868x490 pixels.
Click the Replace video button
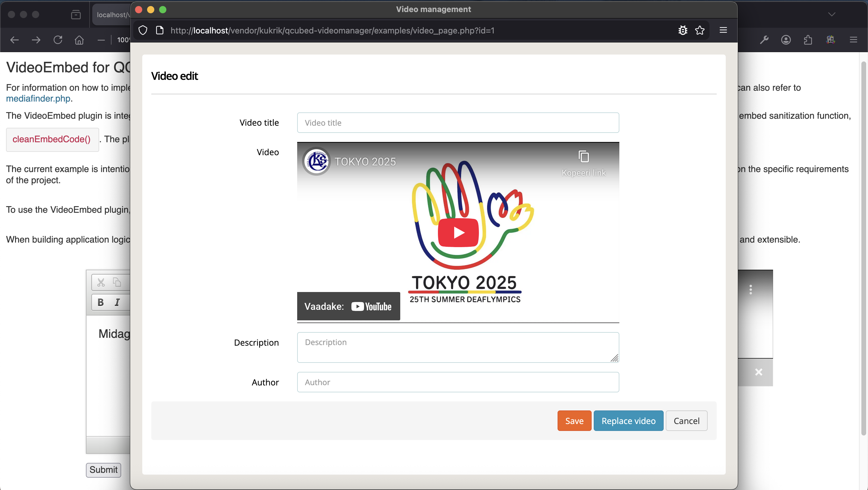tap(628, 421)
